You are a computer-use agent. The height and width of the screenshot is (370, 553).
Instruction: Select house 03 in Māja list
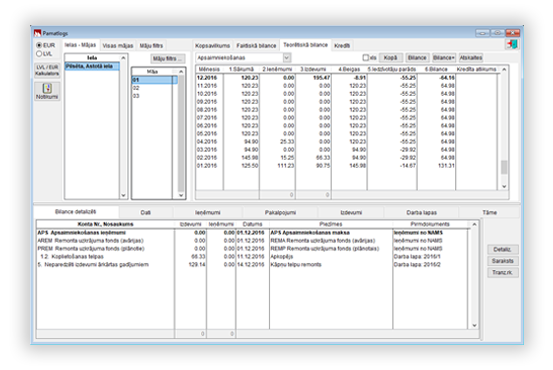click(x=154, y=96)
